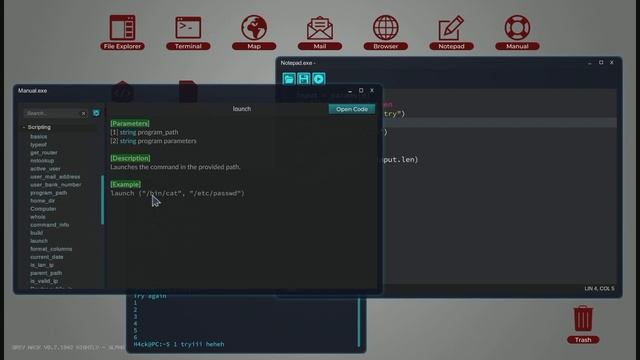Select parent_path in the Scripting list
The width and height of the screenshot is (640, 360).
(x=46, y=273)
